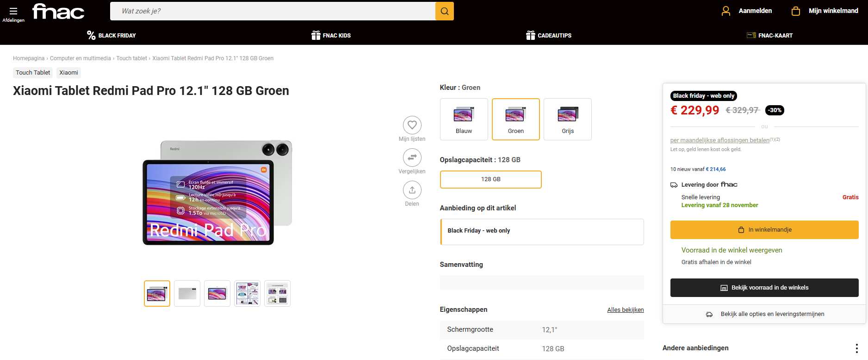Open Andere aanbiedingen three-dot menu
The image size is (868, 360).
pyautogui.click(x=856, y=348)
